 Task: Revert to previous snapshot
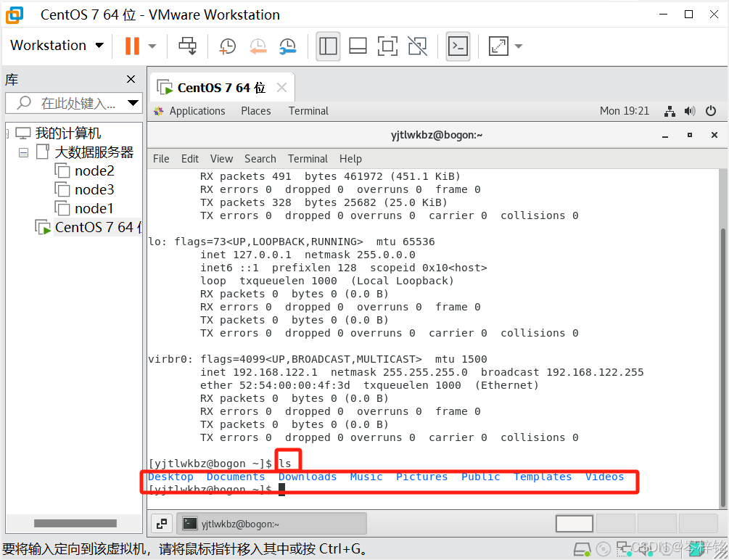pos(258,46)
